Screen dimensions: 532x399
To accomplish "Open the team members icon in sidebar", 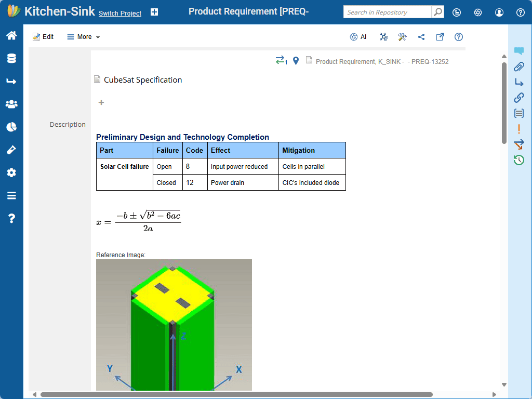I will [x=11, y=104].
